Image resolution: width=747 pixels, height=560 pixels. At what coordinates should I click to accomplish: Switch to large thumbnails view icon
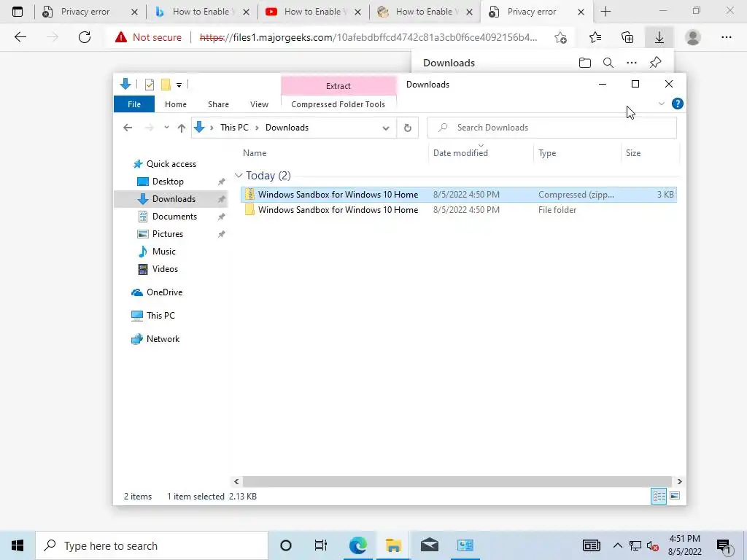(x=675, y=496)
